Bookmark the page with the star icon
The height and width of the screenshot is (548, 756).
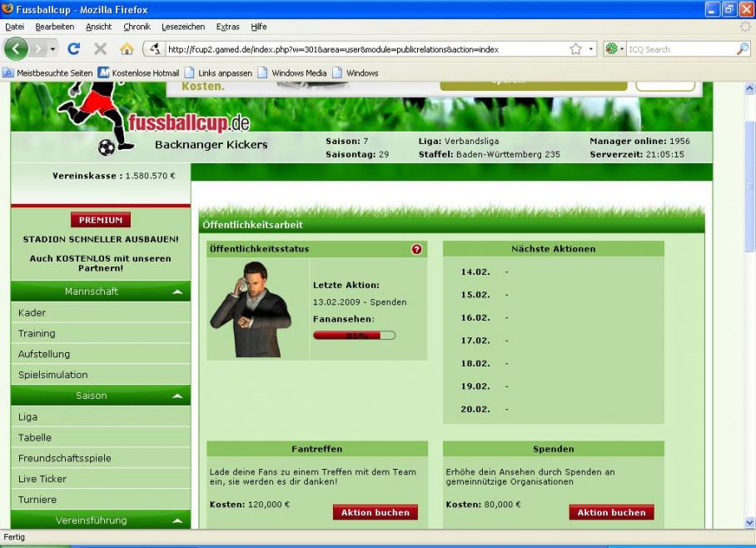tap(575, 49)
